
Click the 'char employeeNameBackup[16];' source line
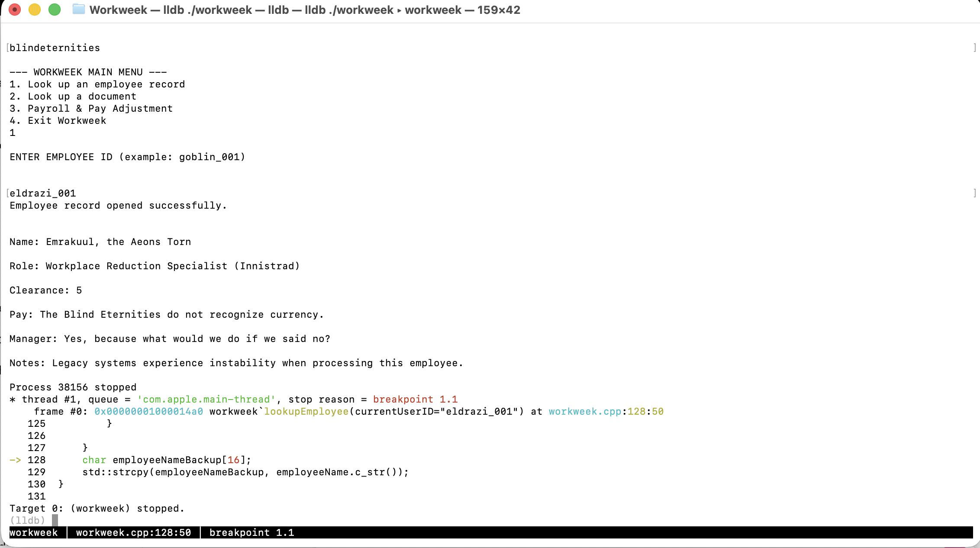pyautogui.click(x=167, y=460)
